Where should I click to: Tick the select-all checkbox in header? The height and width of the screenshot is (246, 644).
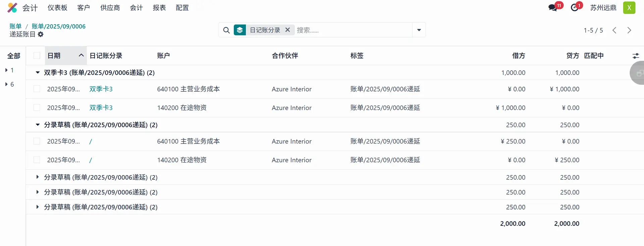tap(37, 56)
